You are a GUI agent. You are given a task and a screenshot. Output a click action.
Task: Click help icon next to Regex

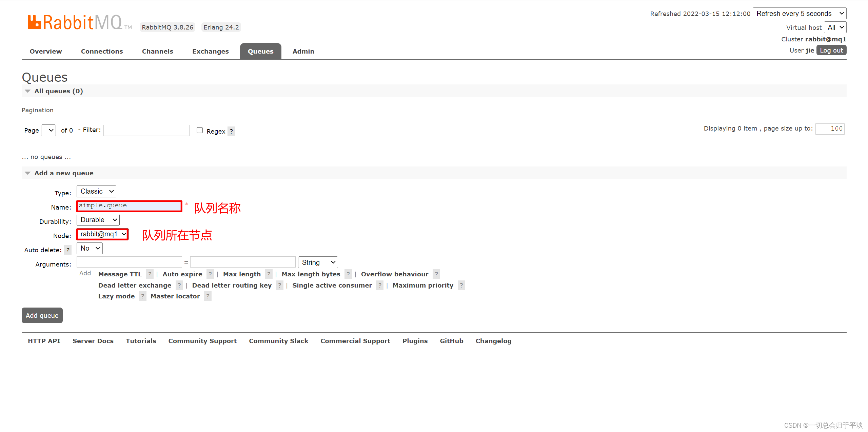tap(231, 131)
